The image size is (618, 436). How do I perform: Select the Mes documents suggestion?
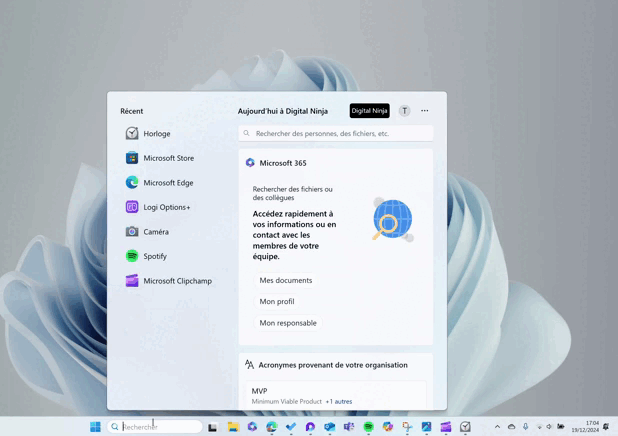(x=285, y=281)
